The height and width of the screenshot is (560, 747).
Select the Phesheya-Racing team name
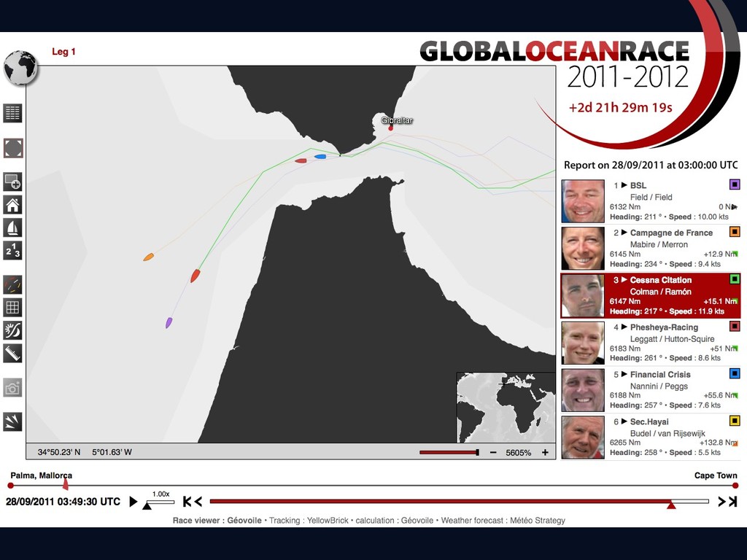664,327
